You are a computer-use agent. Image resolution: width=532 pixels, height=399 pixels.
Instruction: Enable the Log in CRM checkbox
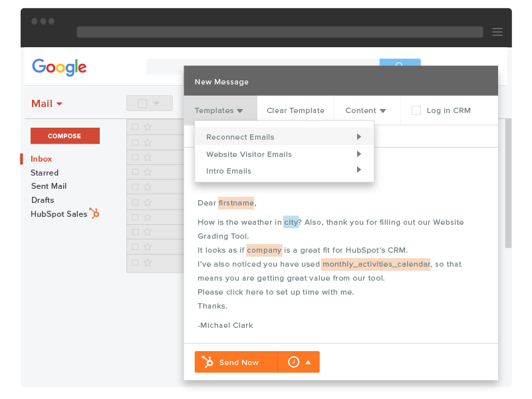pos(416,110)
